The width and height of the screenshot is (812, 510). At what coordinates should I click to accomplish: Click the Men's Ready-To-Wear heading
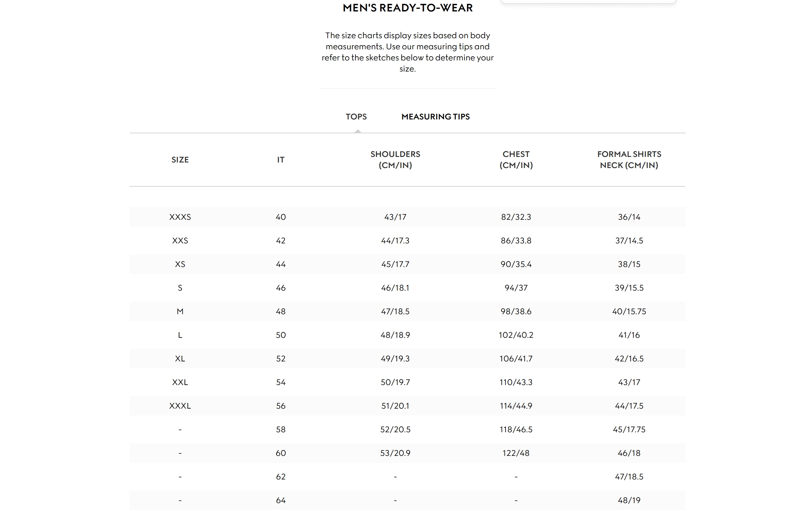(x=408, y=8)
